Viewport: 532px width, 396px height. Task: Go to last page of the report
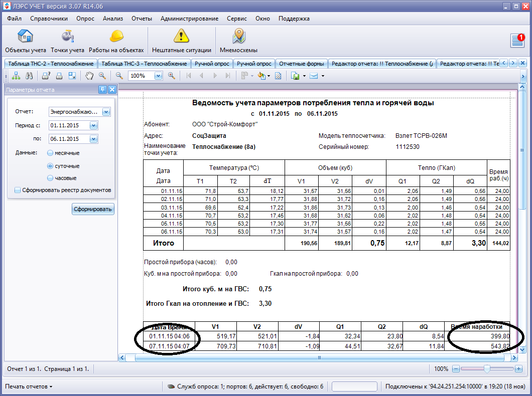(x=228, y=76)
